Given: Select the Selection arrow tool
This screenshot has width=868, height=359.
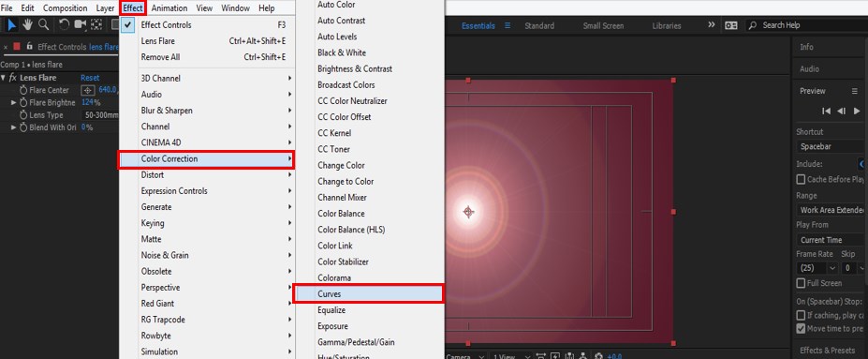Looking at the screenshot, I should click(11, 25).
